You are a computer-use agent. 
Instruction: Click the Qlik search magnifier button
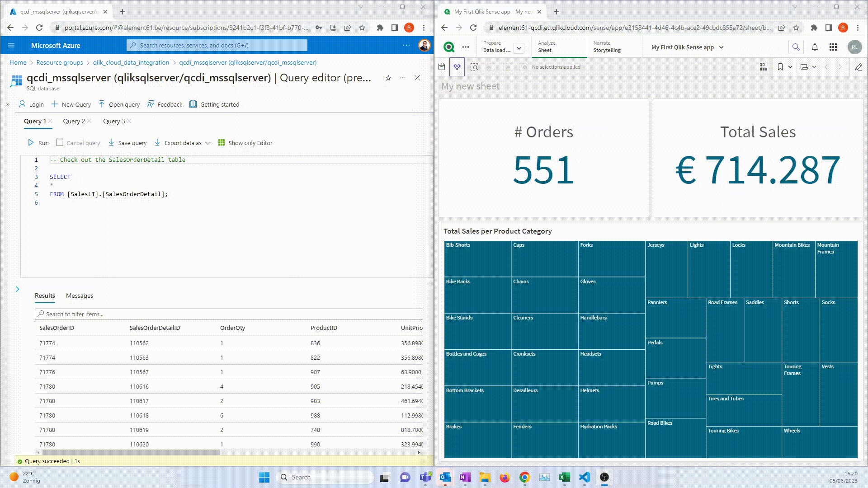point(796,47)
